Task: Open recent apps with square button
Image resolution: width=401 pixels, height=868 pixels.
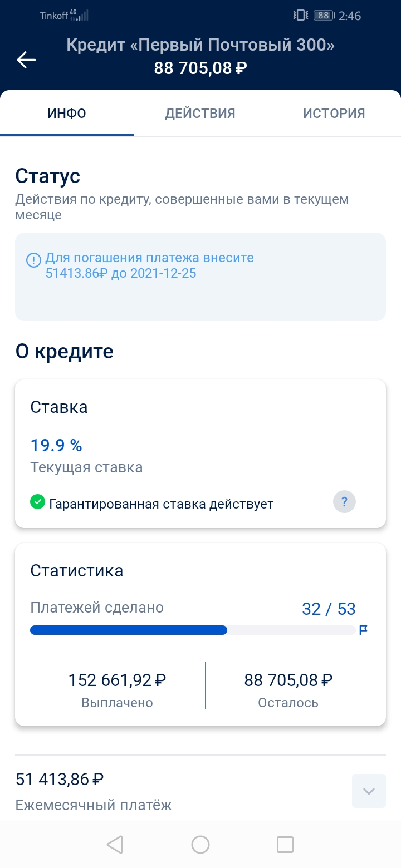Action: coord(285,845)
